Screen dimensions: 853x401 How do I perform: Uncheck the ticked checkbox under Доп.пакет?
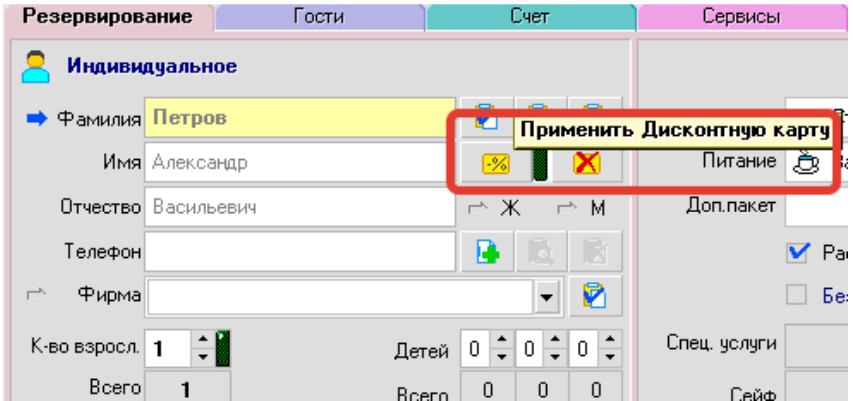pos(797,253)
